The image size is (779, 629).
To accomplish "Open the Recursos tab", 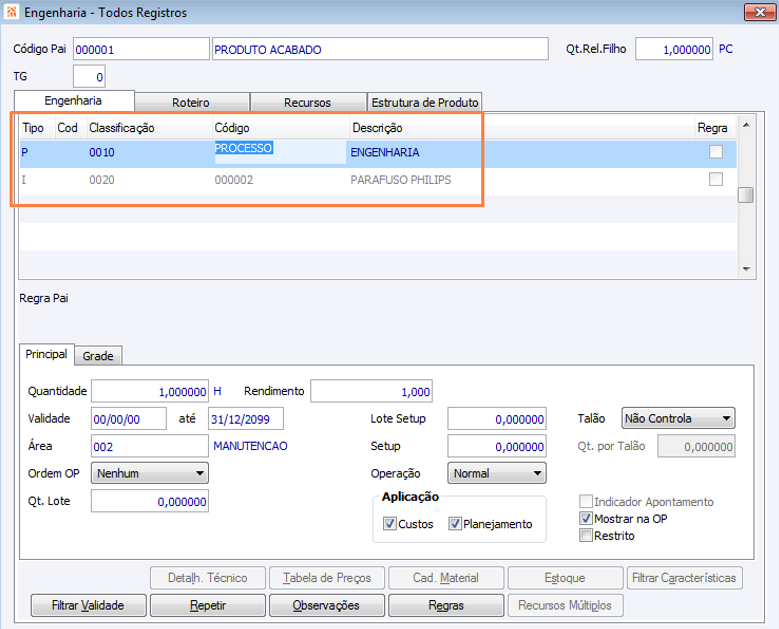I will pos(308,102).
